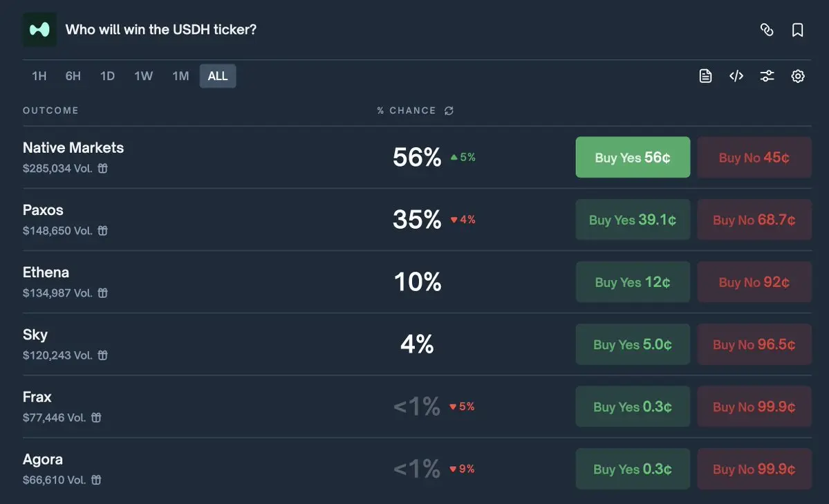
Task: Click gift icon next to Native Markets volume
Action: [x=102, y=168]
